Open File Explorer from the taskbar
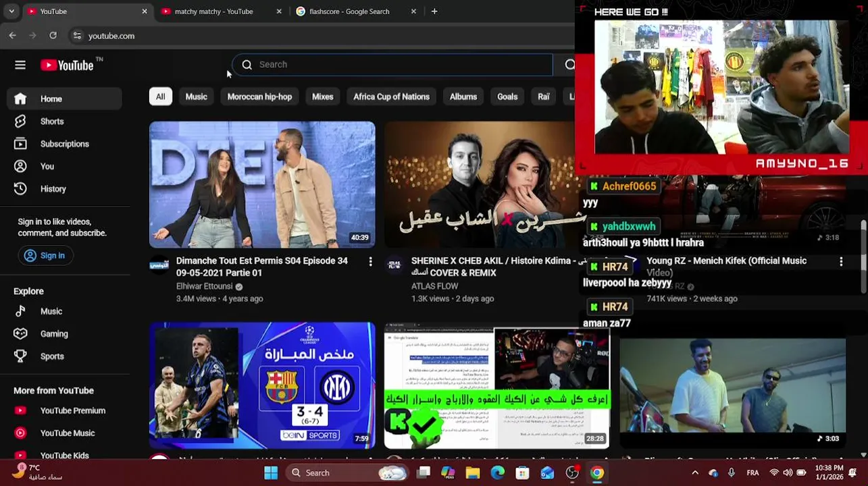Image resolution: width=868 pixels, height=486 pixels. [473, 473]
